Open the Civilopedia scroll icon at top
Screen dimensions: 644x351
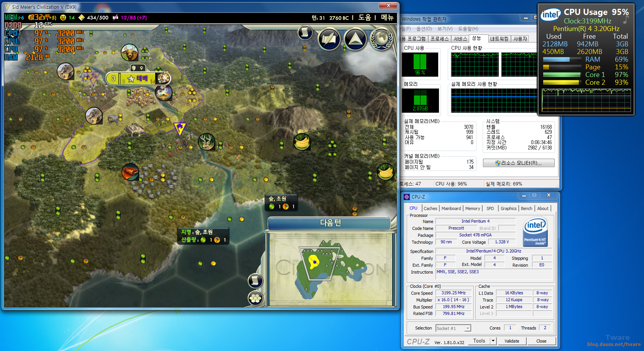point(305,33)
